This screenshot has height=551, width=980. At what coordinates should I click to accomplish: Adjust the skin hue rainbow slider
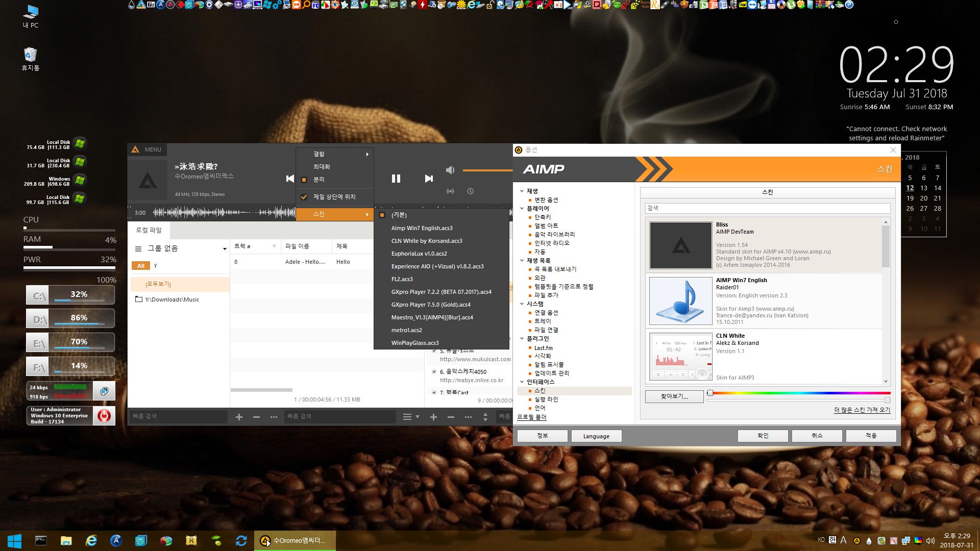click(799, 393)
